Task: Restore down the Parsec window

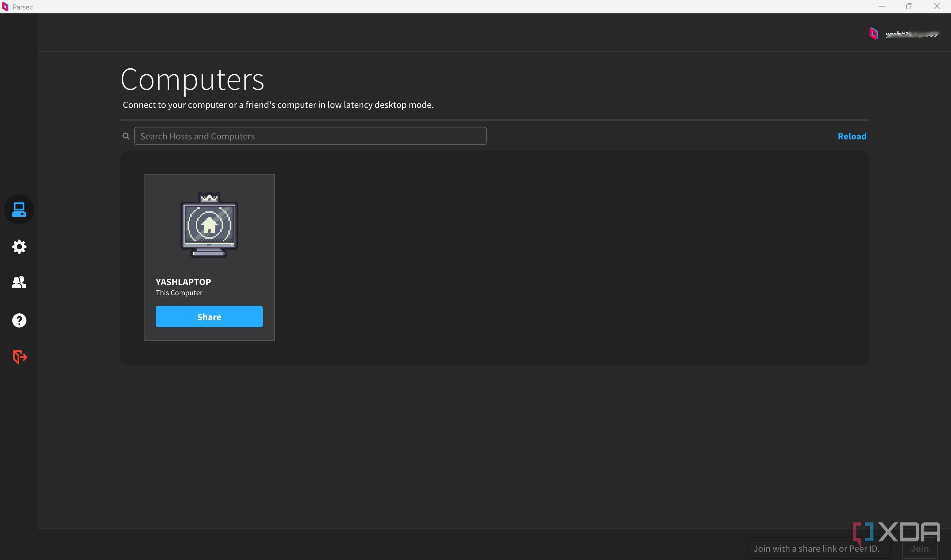Action: point(909,7)
